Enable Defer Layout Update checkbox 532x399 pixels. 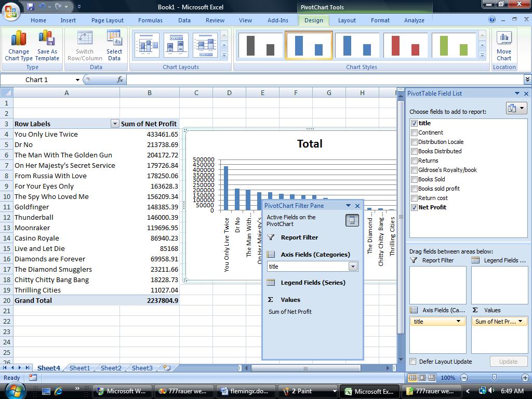413,362
